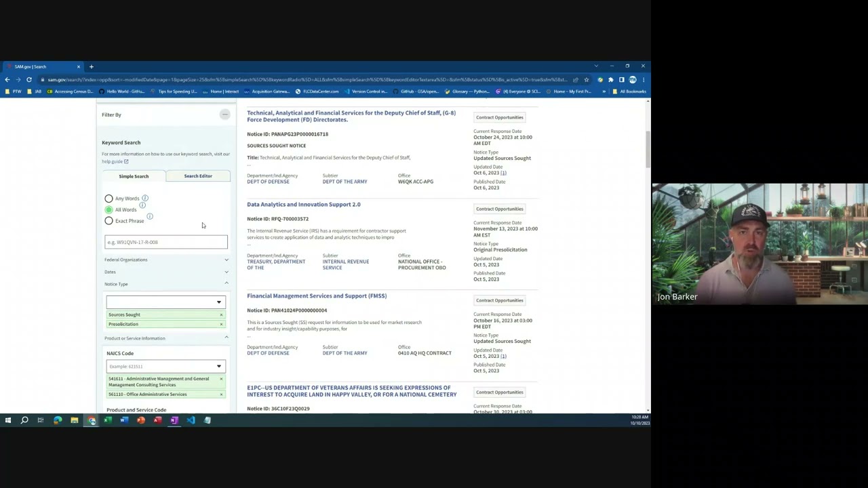Open the E1PC Veterans Affairs Happy Valley notice
Viewport: 868px width, 488px height.
pos(351,391)
